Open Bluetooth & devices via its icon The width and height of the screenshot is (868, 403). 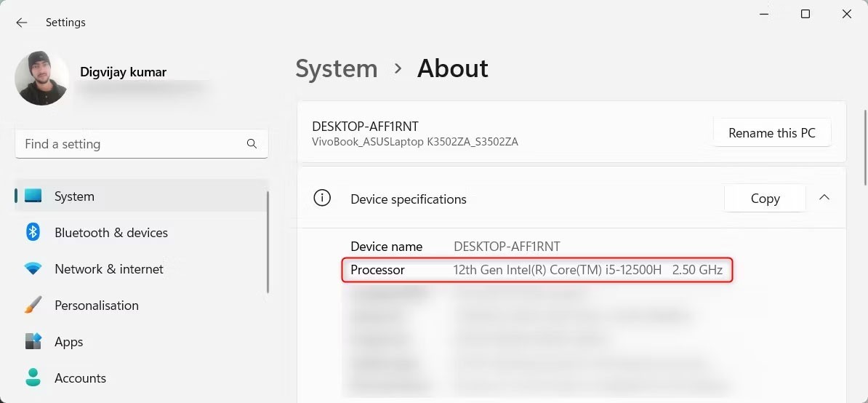[33, 233]
